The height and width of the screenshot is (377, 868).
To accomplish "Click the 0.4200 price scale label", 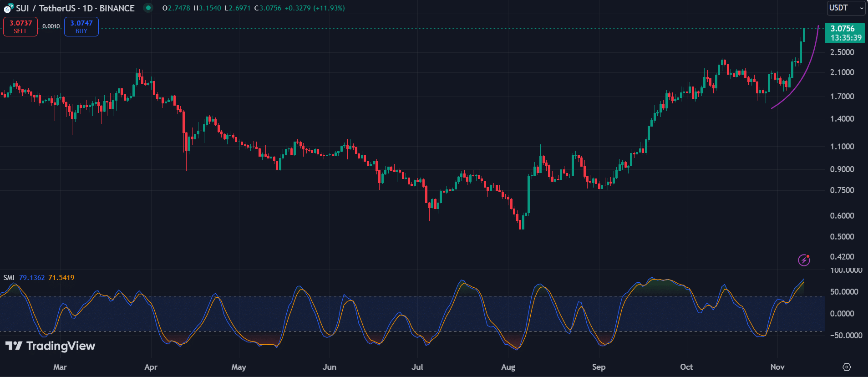I will coord(842,257).
